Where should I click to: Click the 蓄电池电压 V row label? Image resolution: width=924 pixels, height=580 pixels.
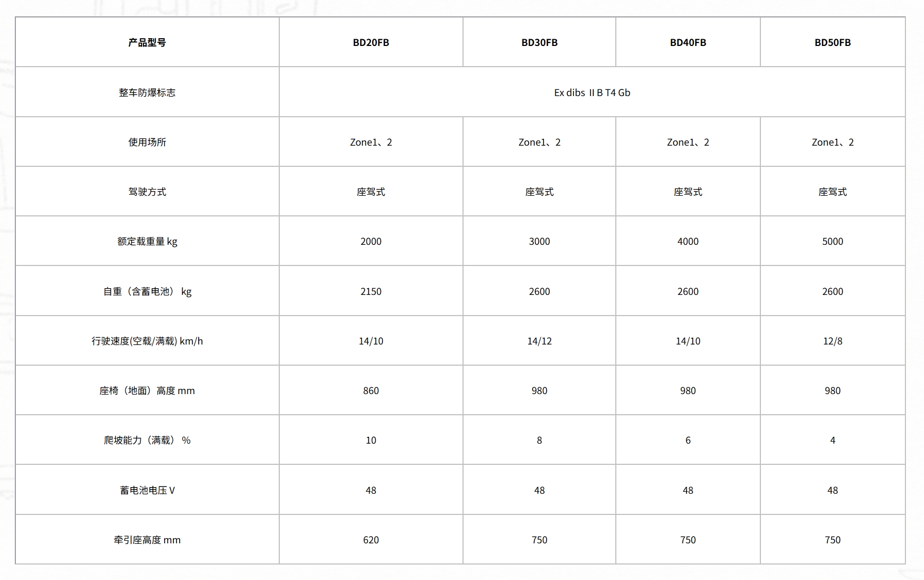[147, 490]
